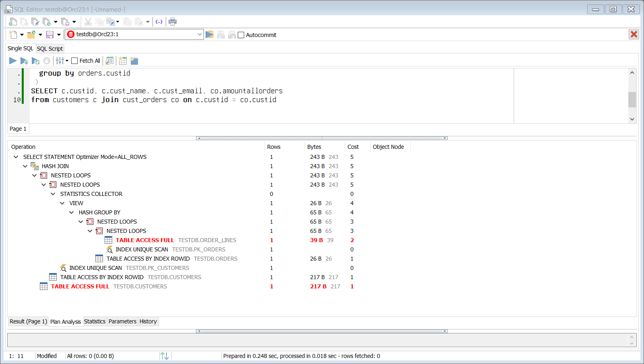Click the up-down arrows icon in status bar
The height and width of the screenshot is (364, 644).
coord(164,356)
